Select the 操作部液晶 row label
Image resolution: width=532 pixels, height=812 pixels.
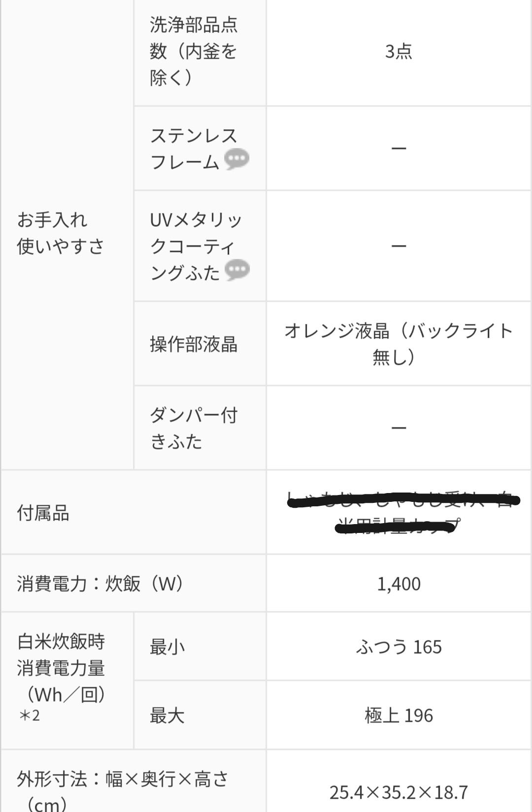tap(194, 344)
